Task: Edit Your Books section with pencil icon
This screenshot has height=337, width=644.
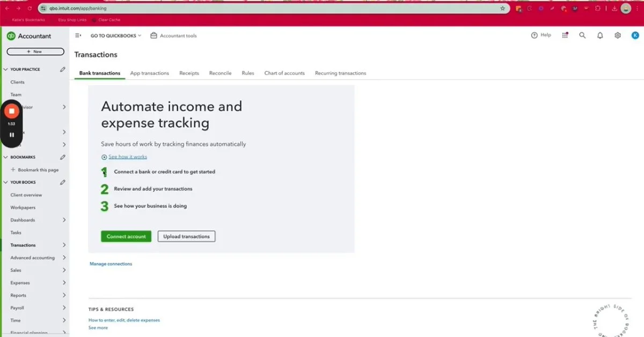Action: [63, 182]
